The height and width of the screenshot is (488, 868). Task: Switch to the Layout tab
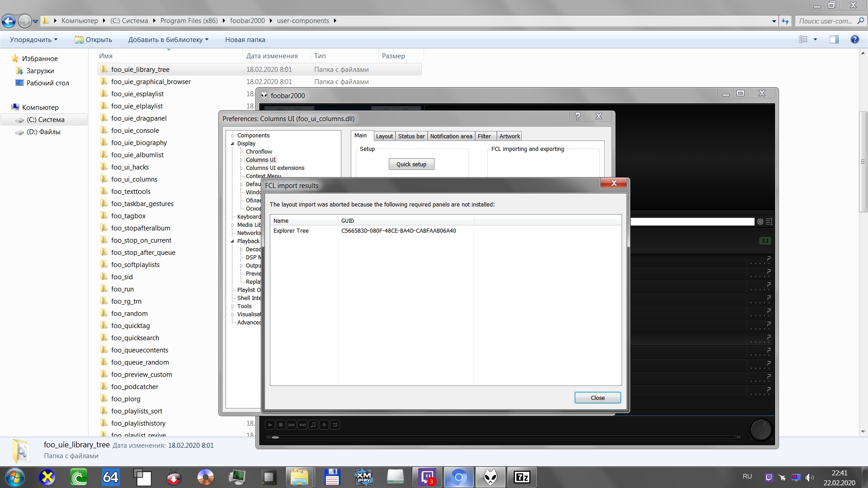click(x=384, y=136)
